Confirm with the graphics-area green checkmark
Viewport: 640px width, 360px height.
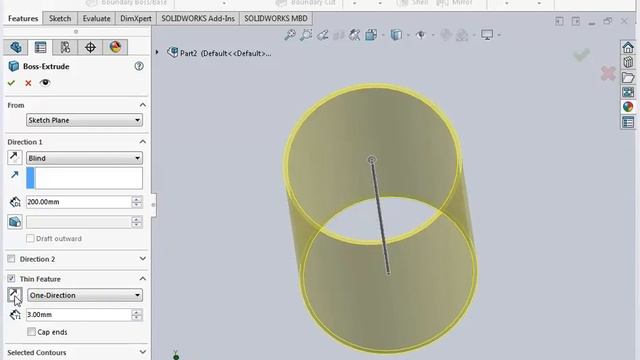point(581,54)
